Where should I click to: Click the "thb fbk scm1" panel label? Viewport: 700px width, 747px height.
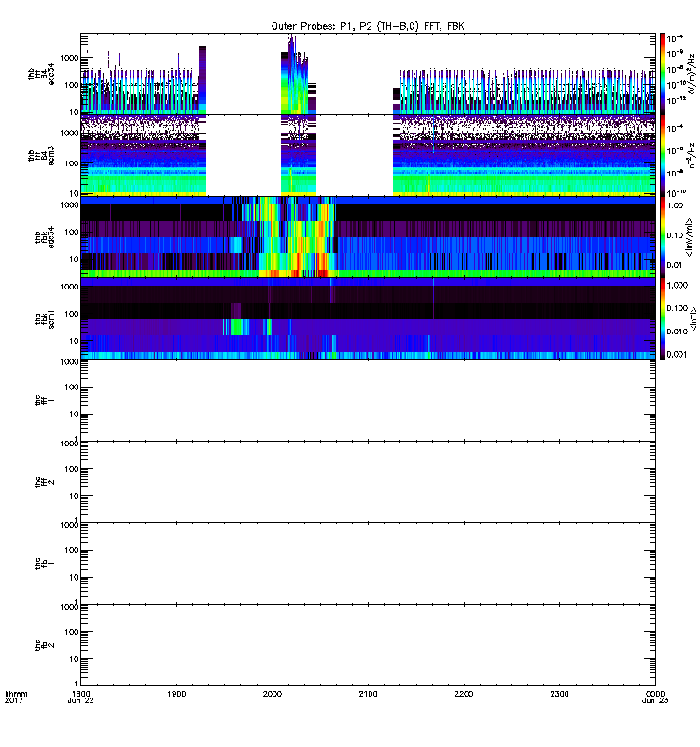point(44,319)
